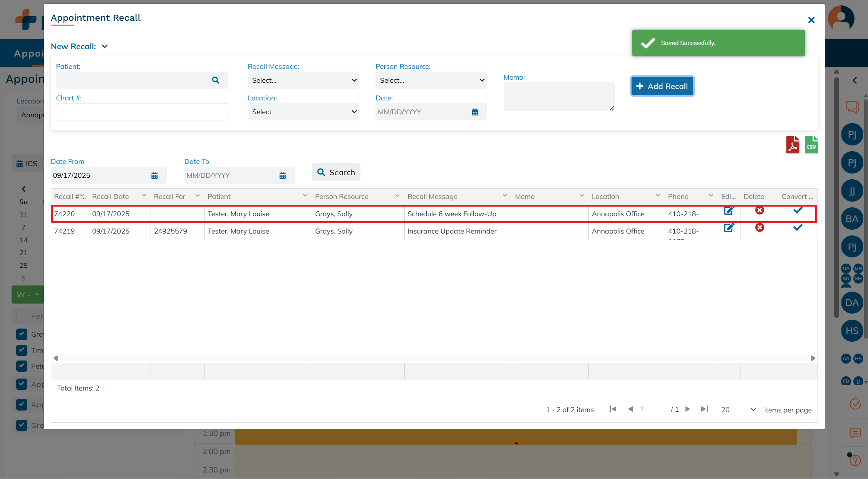Select items per page dropdown
868x479 pixels.
(x=738, y=410)
